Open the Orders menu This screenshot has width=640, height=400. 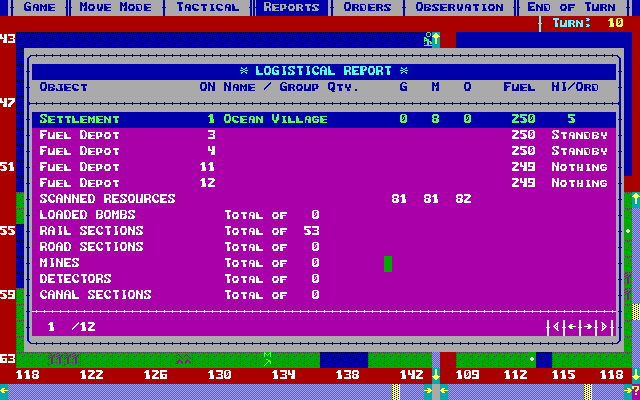click(367, 7)
